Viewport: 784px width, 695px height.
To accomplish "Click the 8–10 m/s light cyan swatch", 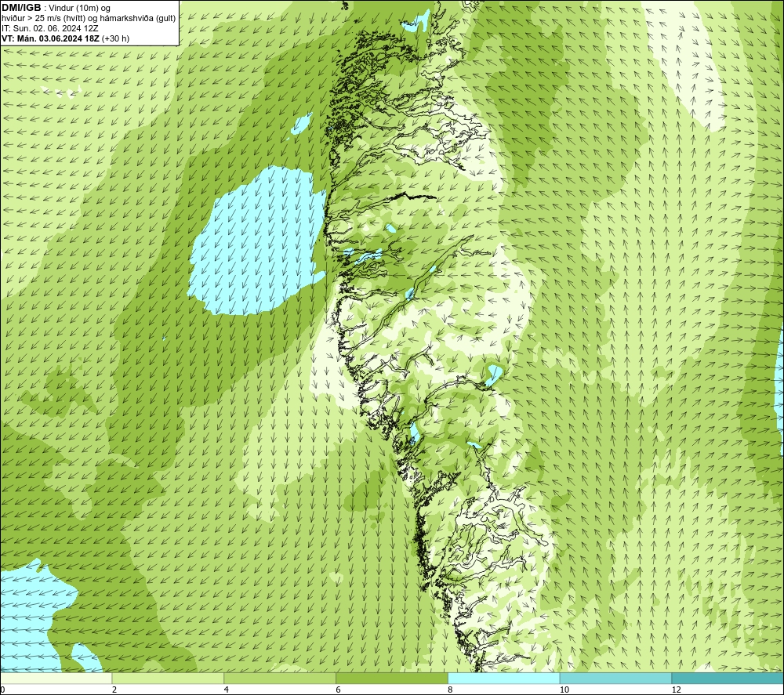I will point(504,679).
